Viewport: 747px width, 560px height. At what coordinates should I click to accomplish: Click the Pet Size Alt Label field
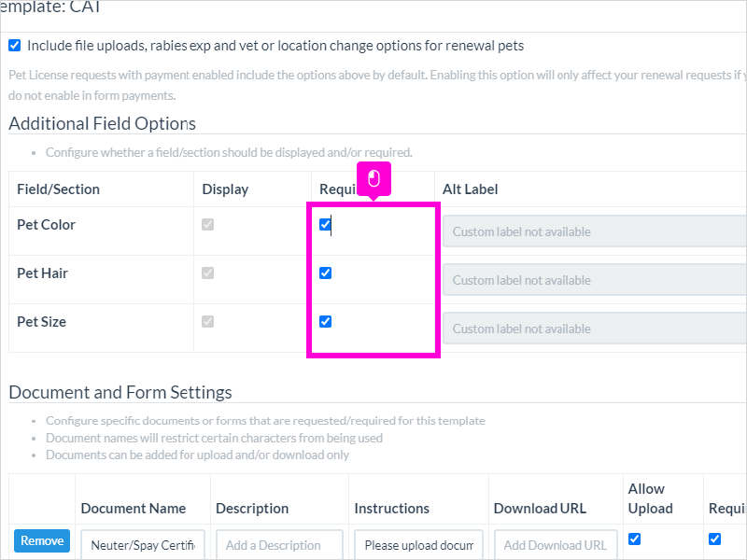coord(595,329)
